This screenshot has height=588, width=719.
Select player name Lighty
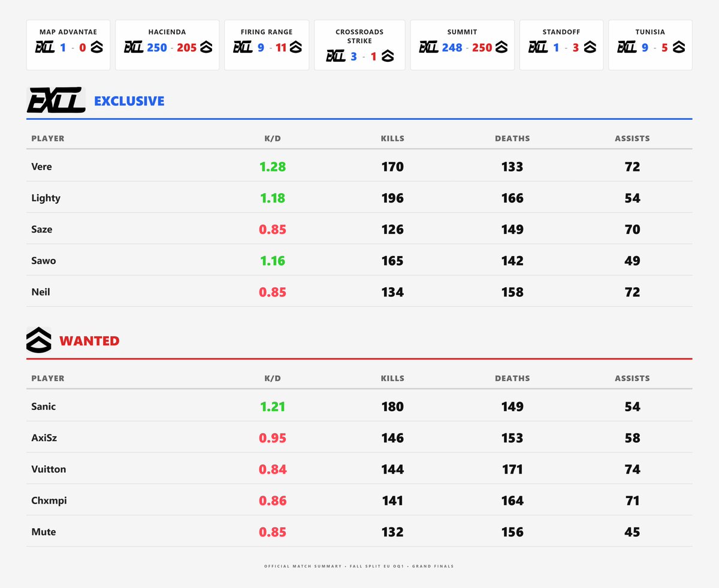pos(46,198)
